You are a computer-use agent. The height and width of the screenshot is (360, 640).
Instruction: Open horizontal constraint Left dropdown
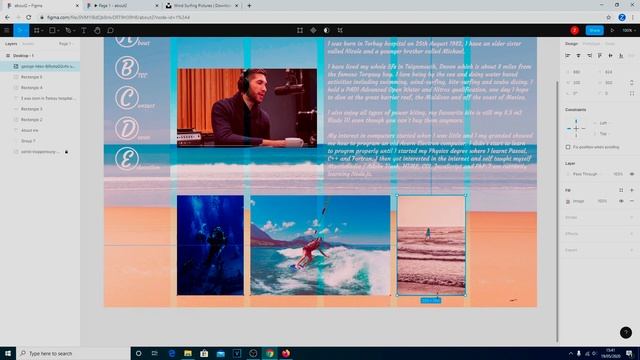pyautogui.click(x=604, y=123)
